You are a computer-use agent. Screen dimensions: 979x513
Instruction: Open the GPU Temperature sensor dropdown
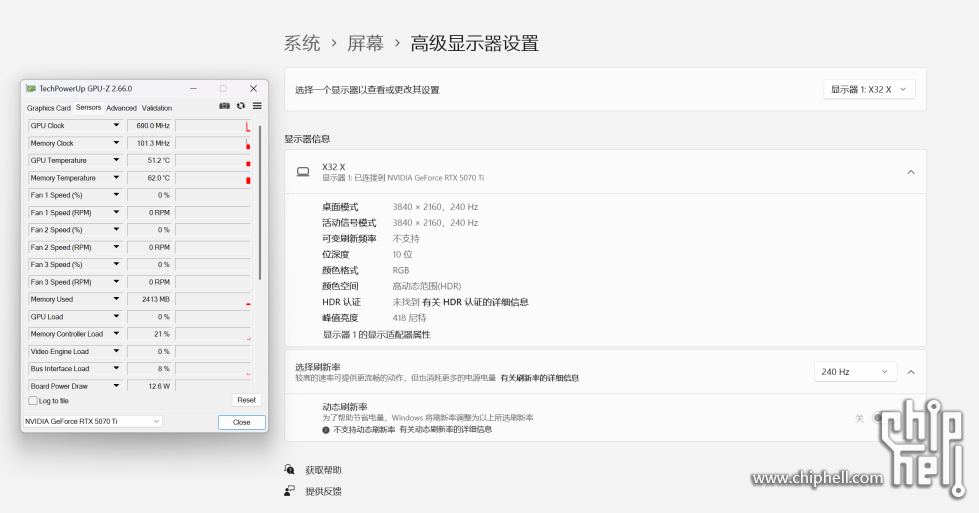click(116, 160)
